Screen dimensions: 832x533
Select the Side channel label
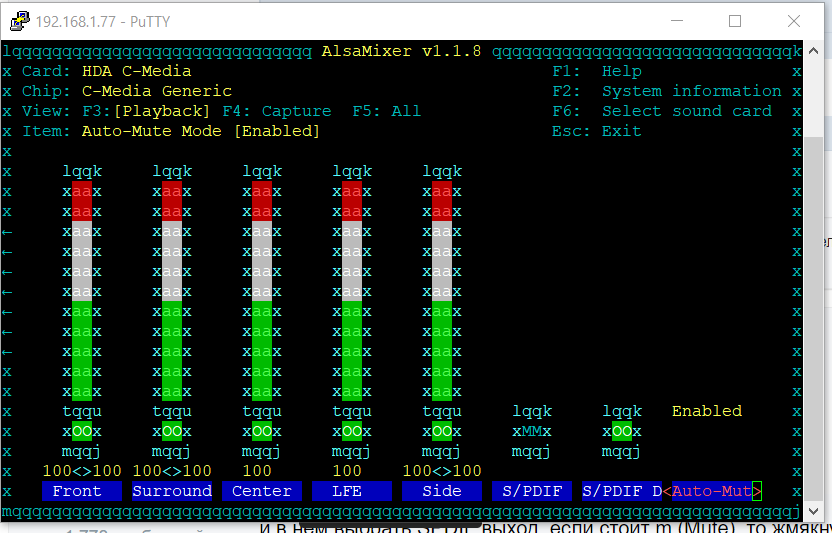tap(442, 491)
